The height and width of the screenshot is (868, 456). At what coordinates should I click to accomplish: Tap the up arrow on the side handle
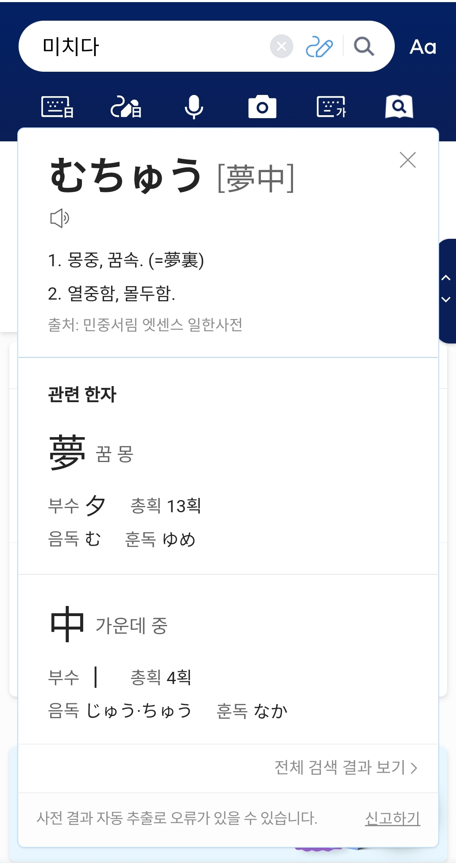pos(446,278)
